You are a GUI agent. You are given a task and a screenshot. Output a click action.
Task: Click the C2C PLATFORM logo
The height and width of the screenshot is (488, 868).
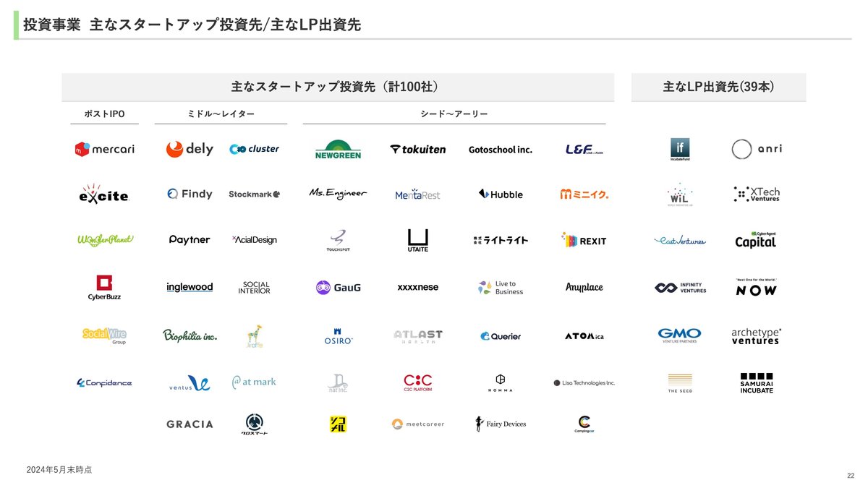[418, 382]
